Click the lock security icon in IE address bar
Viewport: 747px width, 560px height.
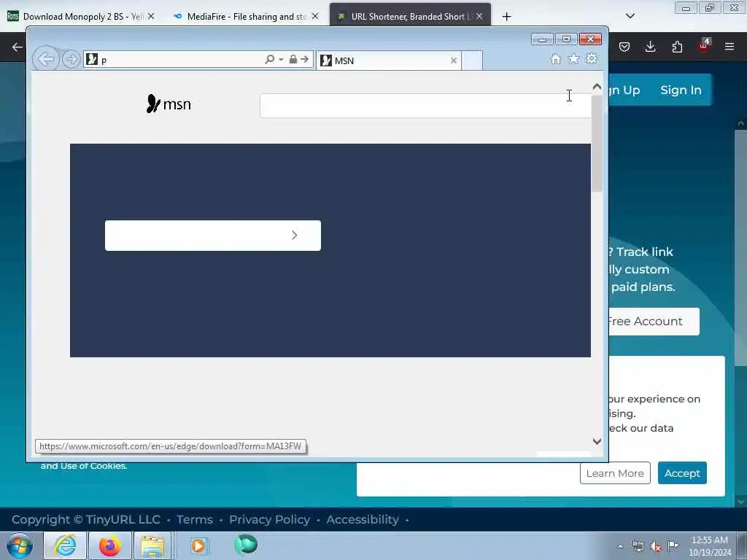coord(293,59)
